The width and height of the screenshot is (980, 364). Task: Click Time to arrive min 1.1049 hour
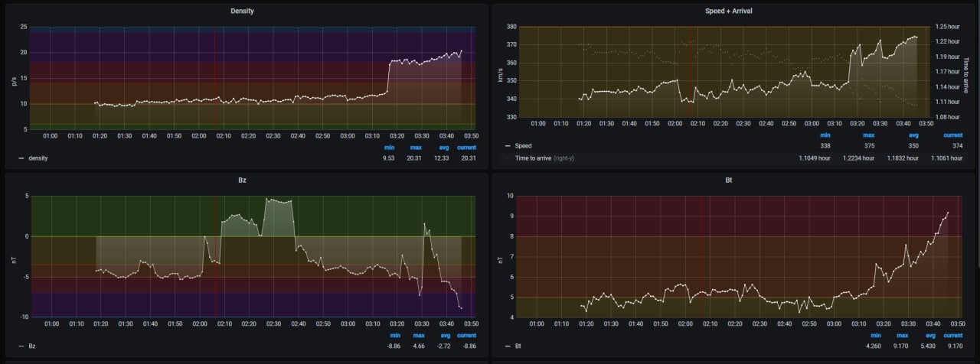pos(815,158)
